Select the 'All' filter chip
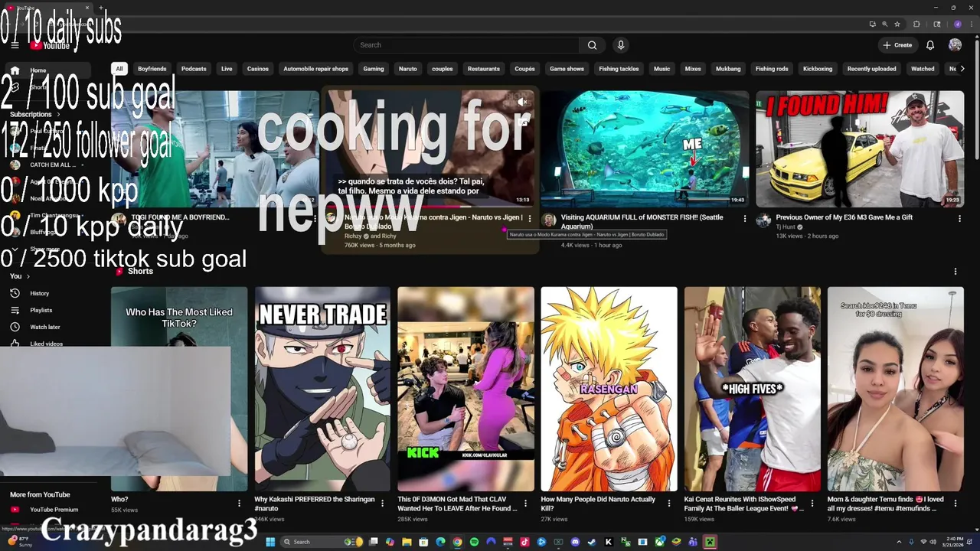This screenshot has height=551, width=980. tap(119, 69)
